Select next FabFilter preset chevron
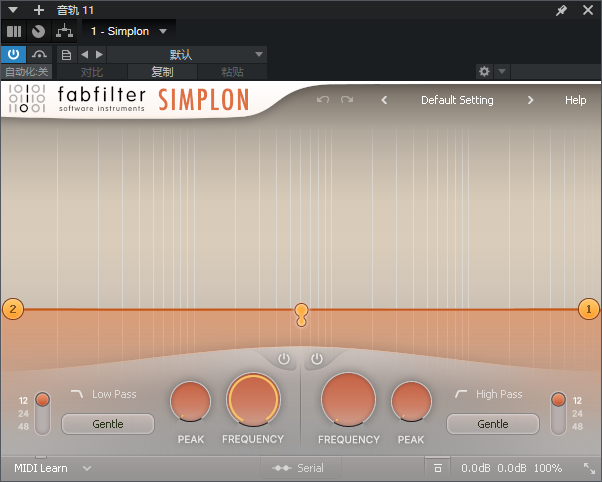This screenshot has width=602, height=482. tap(530, 100)
